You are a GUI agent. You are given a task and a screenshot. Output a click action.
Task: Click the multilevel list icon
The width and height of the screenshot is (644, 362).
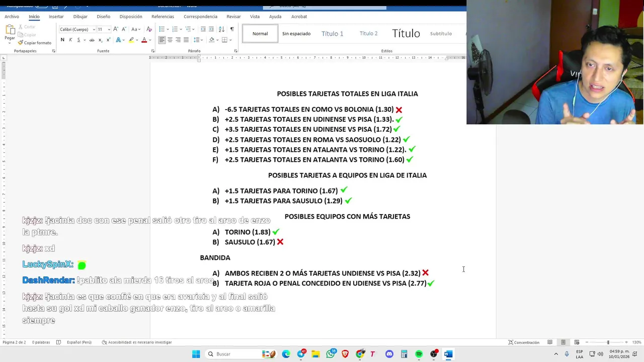tap(188, 29)
